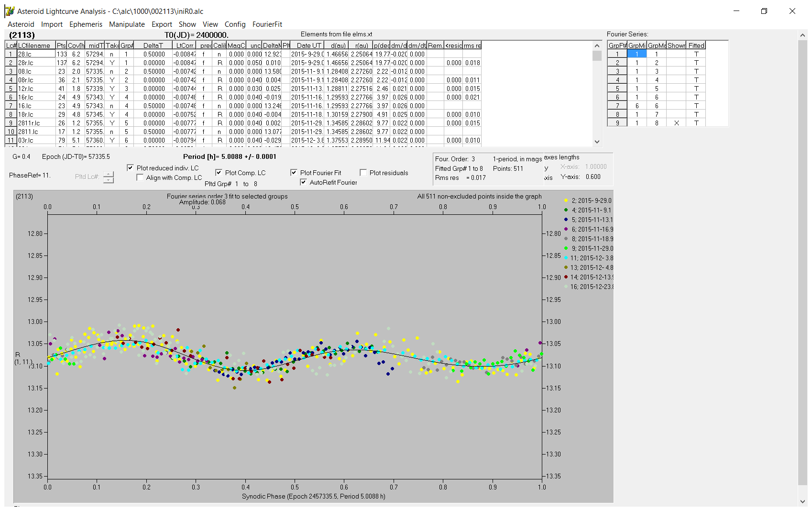Screen dimensions: 812x511
Task: Toggle AutoRefit Fourier checkbox
Action: tap(303, 182)
